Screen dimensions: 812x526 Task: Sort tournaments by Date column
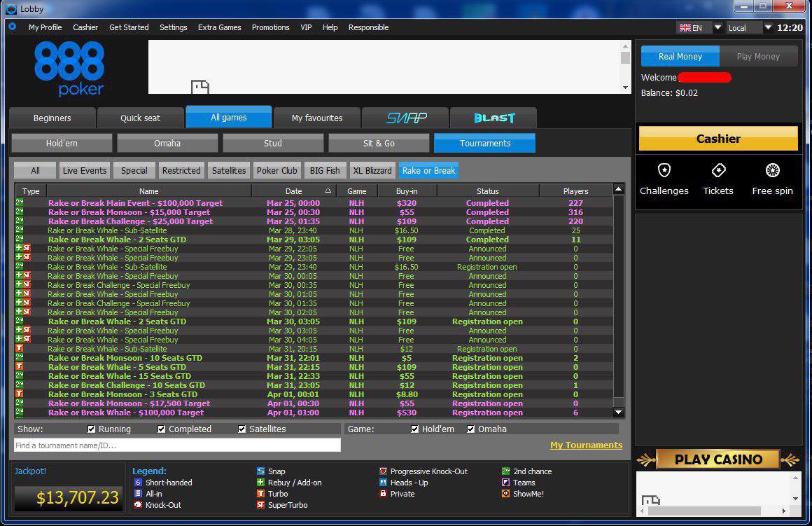coord(293,191)
